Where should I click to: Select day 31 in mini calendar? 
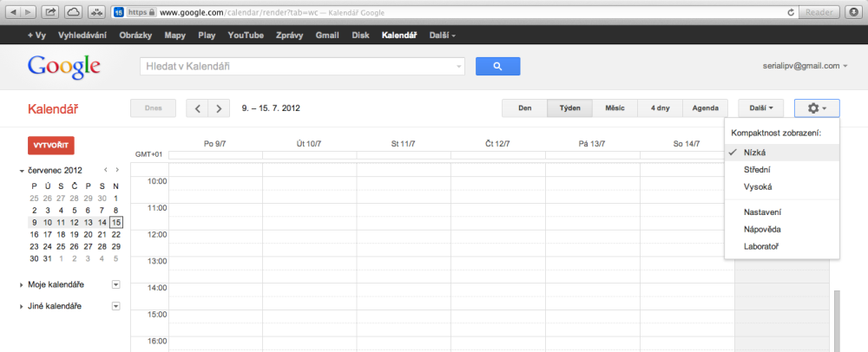click(x=48, y=258)
